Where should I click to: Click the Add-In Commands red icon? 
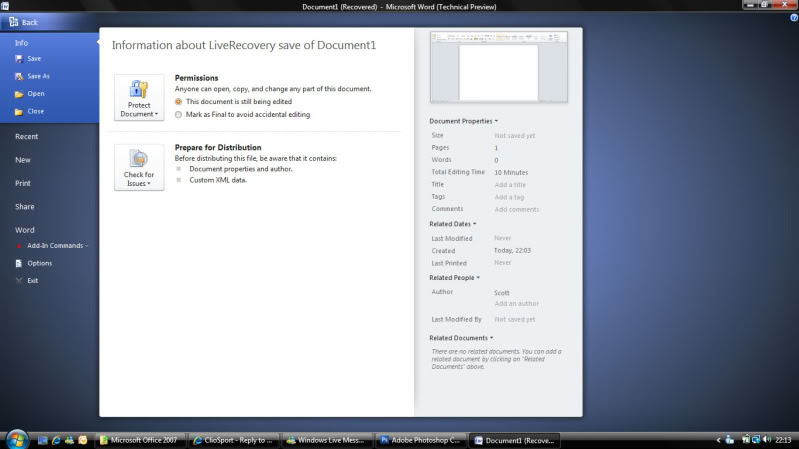coord(19,246)
